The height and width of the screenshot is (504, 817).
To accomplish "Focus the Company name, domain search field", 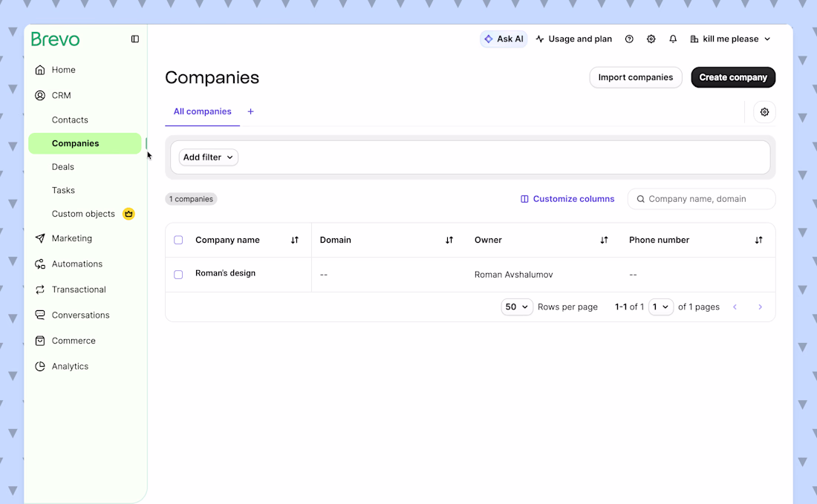I will coord(701,199).
